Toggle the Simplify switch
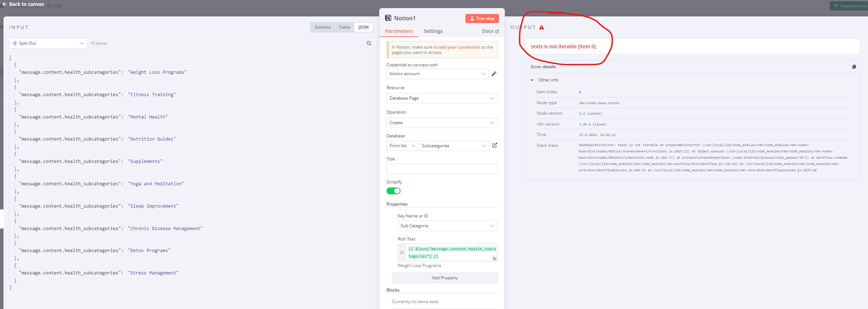The image size is (868, 309). (x=393, y=191)
